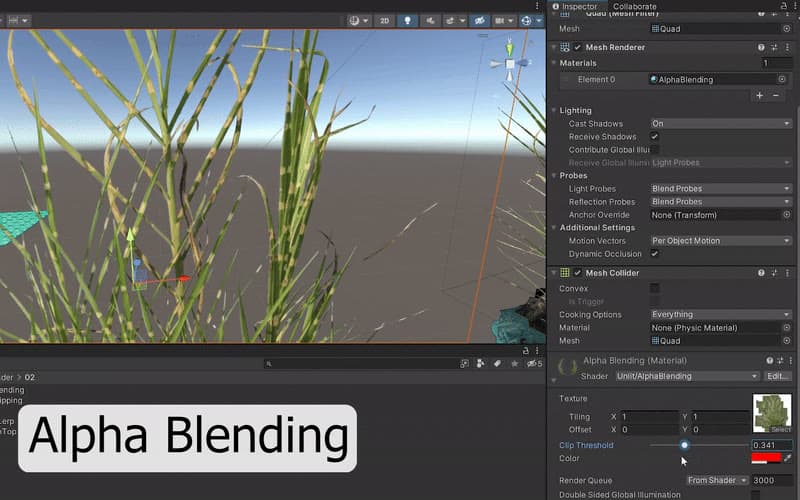The width and height of the screenshot is (800, 500).
Task: Open Anchor Override object picker
Action: pyautogui.click(x=787, y=215)
